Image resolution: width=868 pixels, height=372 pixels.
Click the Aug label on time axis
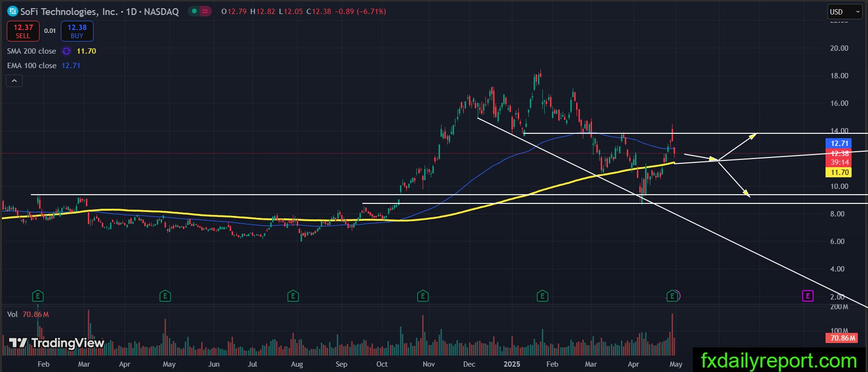pos(297,364)
